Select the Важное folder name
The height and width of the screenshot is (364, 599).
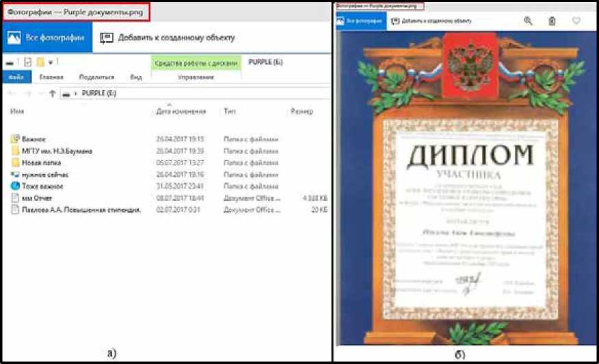(34, 139)
